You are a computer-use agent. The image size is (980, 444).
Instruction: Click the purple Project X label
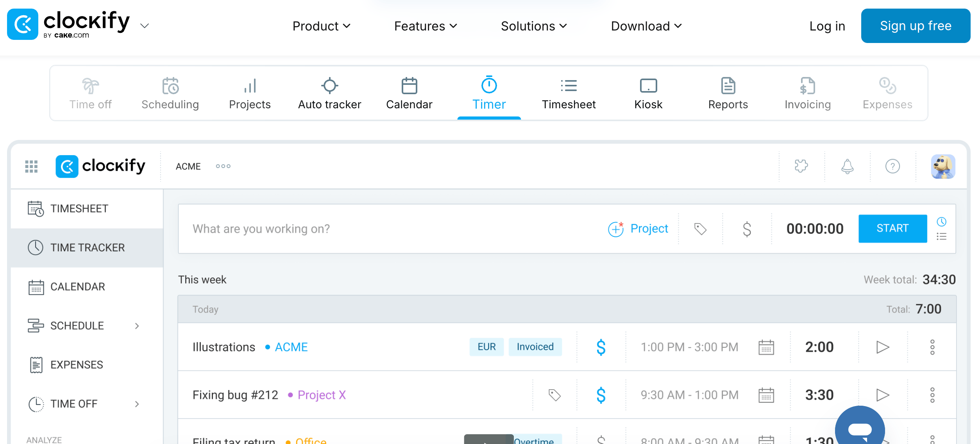coord(321,395)
